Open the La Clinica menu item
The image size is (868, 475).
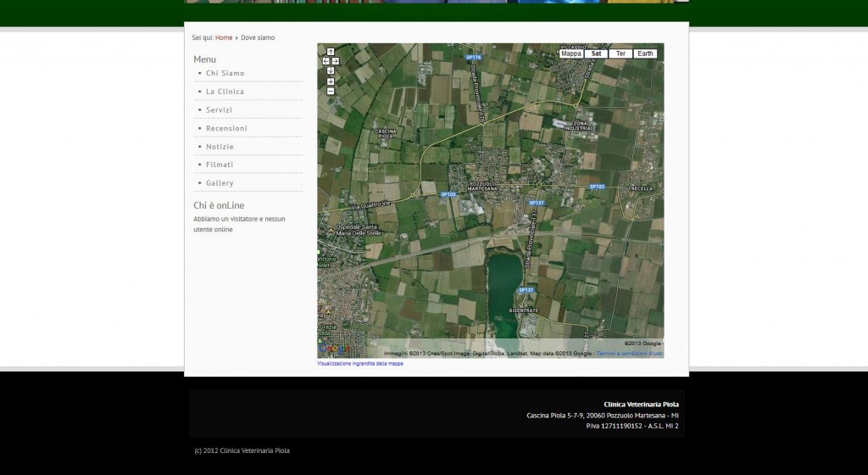(225, 92)
